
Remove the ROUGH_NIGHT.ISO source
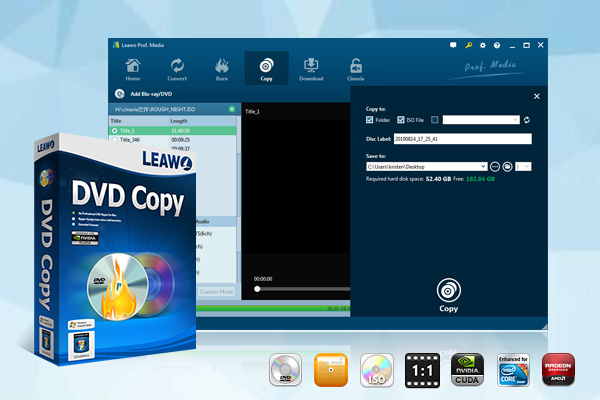click(232, 109)
